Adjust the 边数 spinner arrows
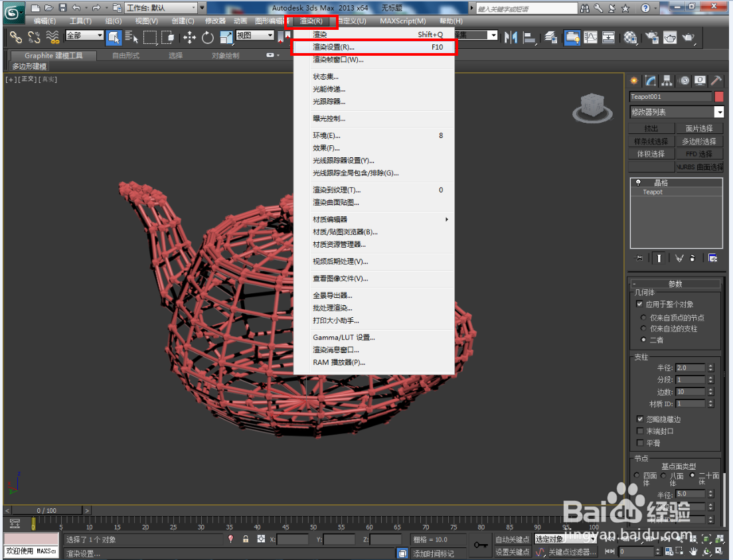The image size is (733, 560). coord(710,392)
